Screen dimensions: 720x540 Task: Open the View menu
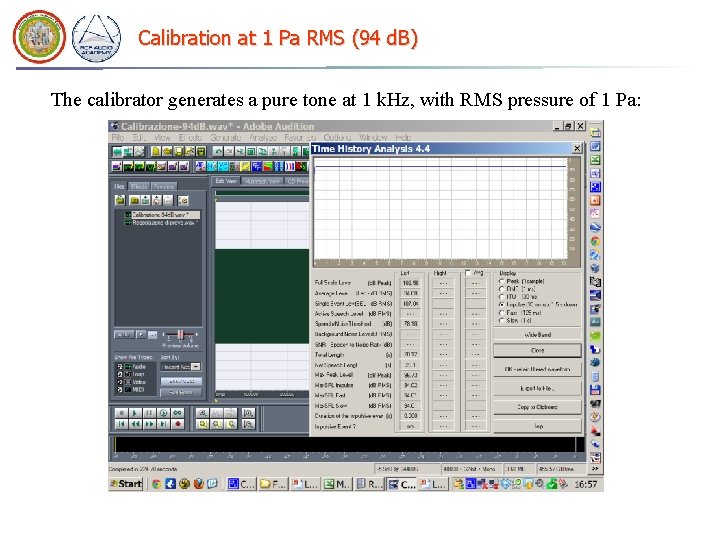click(162, 137)
